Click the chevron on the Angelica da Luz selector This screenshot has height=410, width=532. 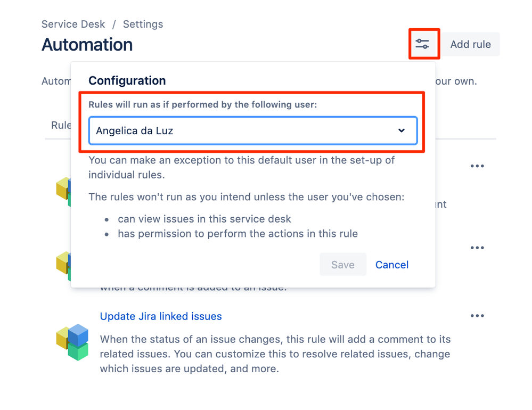pos(402,130)
